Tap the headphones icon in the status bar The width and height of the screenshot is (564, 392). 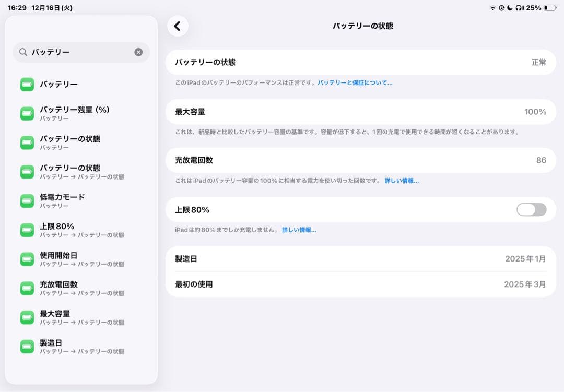pos(518,8)
